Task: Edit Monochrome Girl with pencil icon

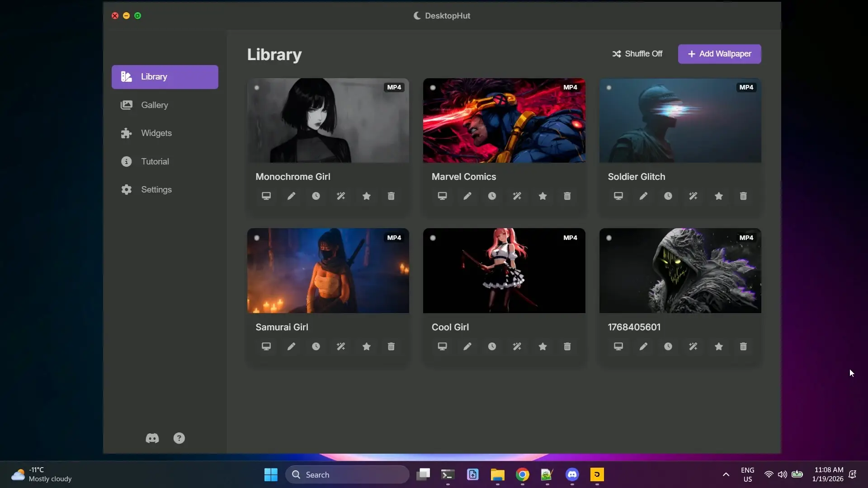Action: 291,196
